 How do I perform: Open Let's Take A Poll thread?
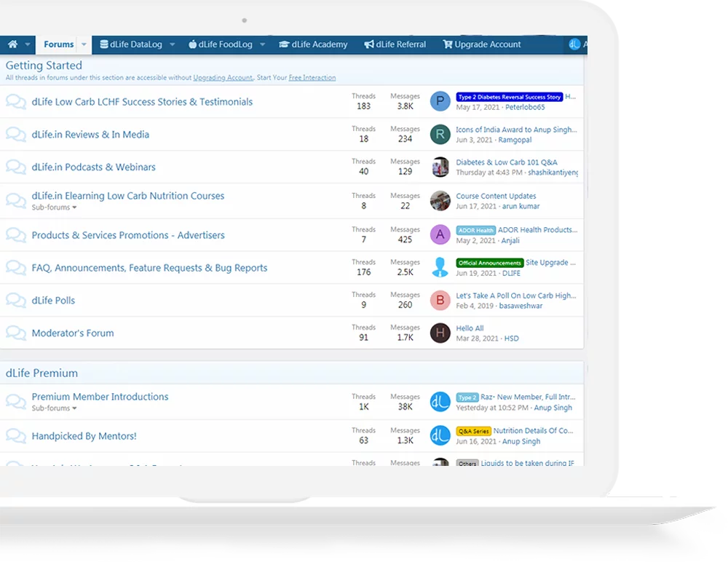click(x=516, y=296)
